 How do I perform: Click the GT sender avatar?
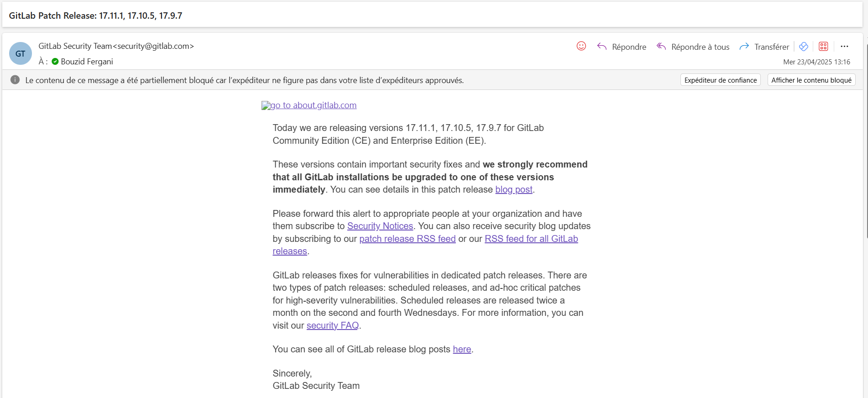(x=21, y=53)
